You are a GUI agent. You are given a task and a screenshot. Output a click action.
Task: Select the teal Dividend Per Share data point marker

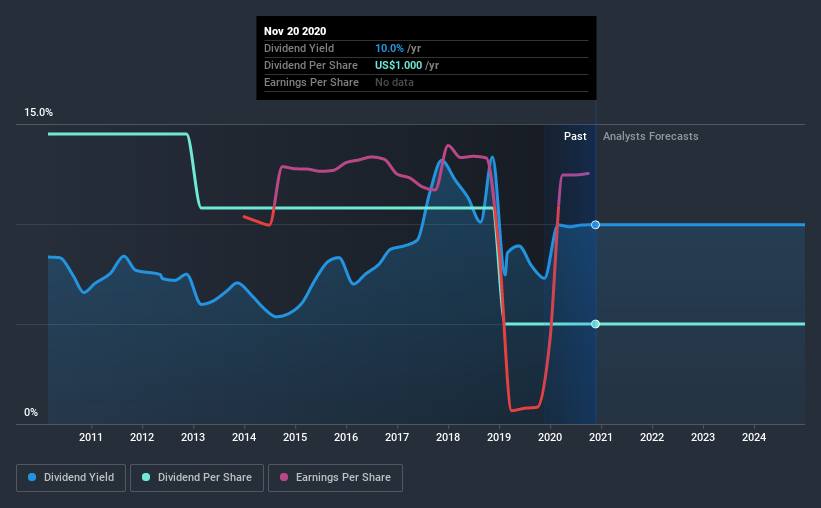[x=595, y=324]
